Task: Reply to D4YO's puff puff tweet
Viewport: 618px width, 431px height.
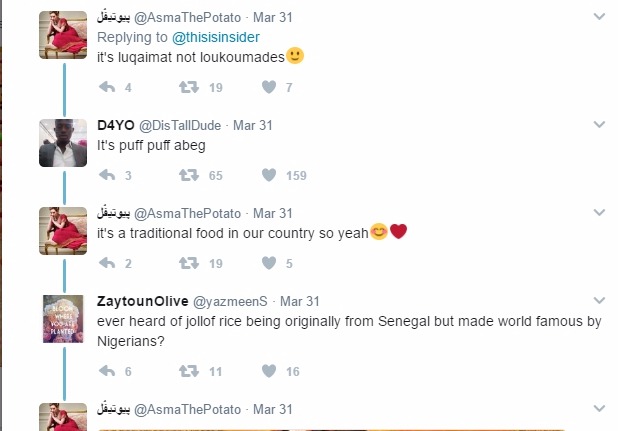Action: click(108, 175)
